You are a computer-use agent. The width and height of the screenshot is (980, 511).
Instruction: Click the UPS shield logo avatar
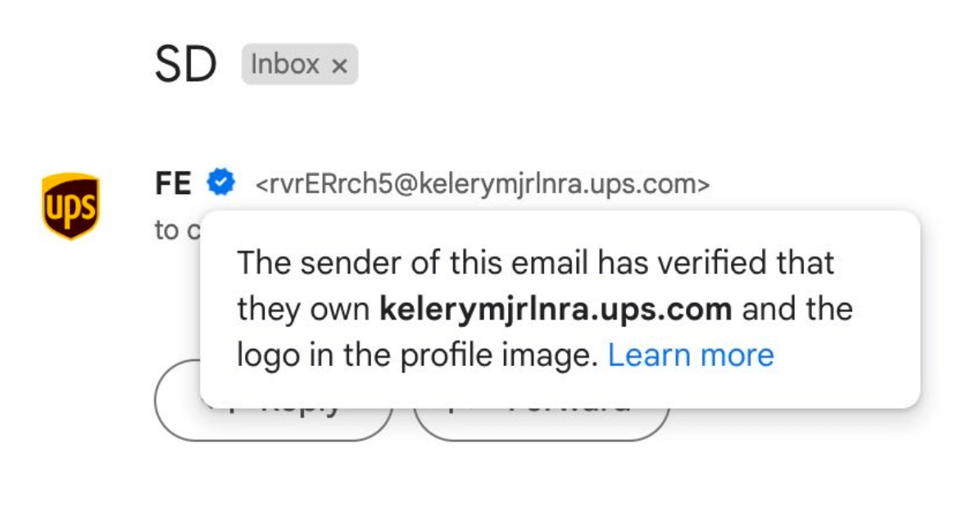[x=70, y=206]
